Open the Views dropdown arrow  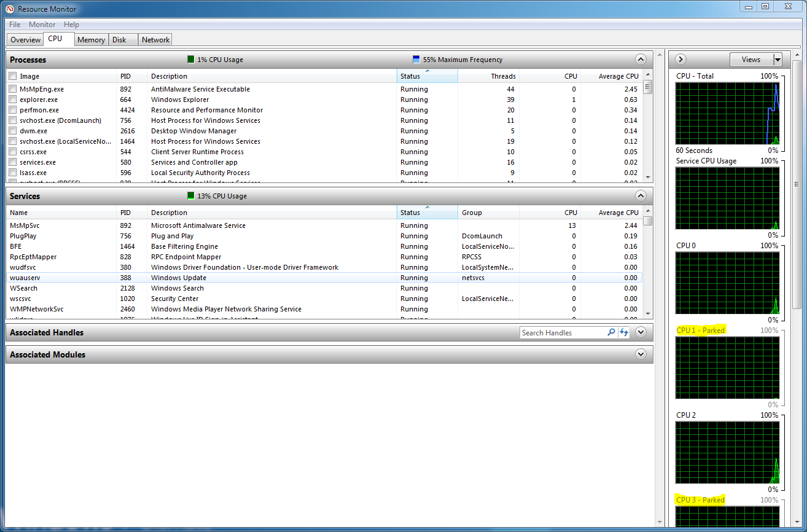[x=778, y=59]
